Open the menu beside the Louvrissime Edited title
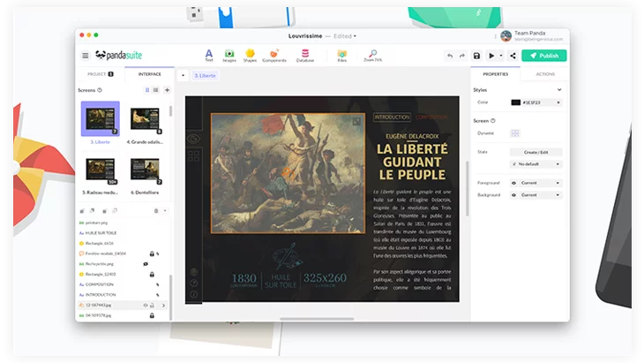This screenshot has width=644, height=363. pos(355,36)
